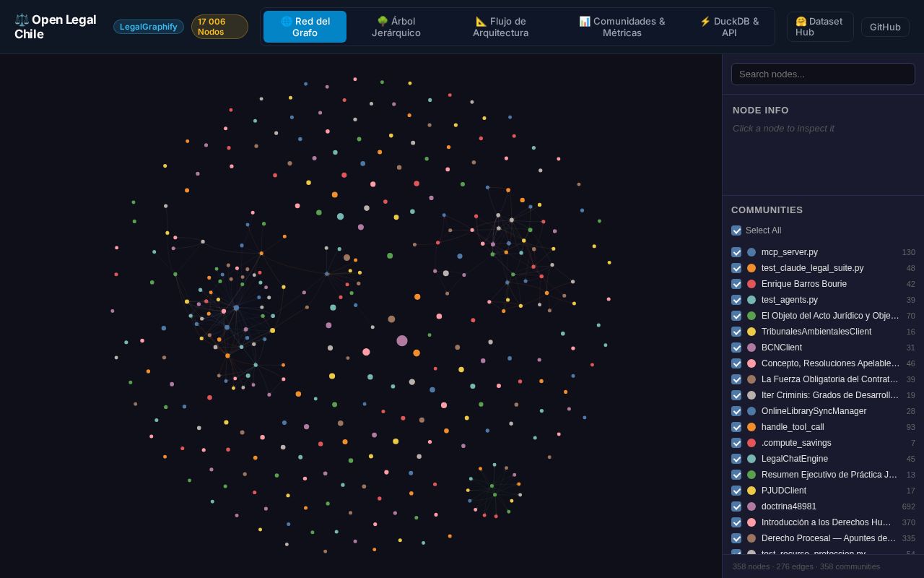Click the LegalGraphify badge
This screenshot has width=924, height=578.
(149, 27)
